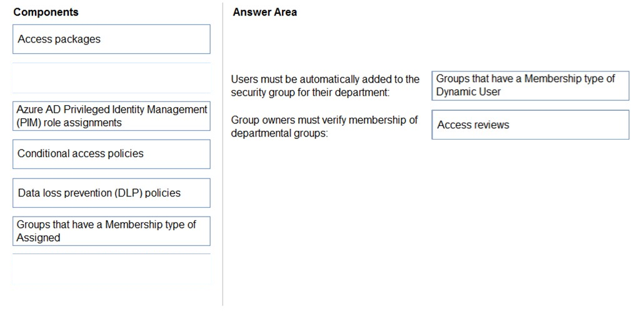Click the empty slot below the Assigned groups component
Viewport: 644px width, 313px height.
[x=111, y=269]
